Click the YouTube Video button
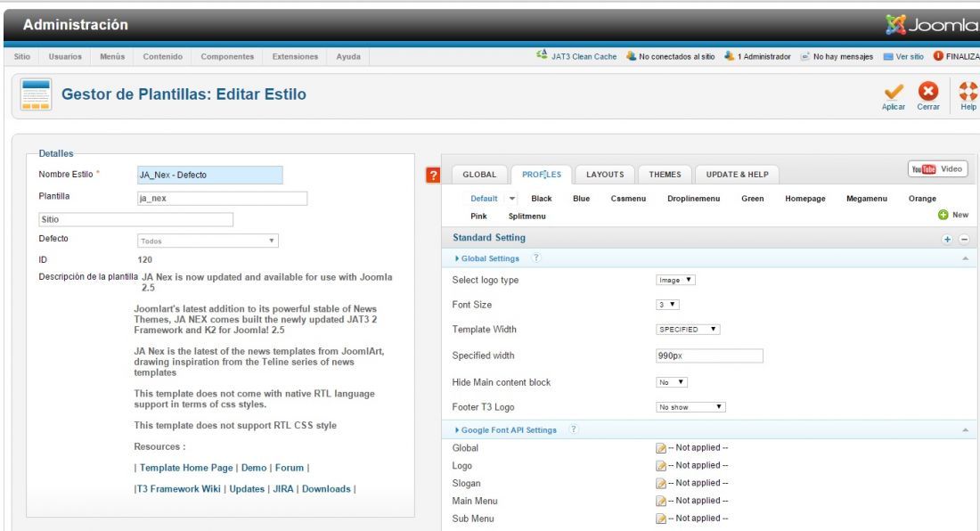The image size is (980, 531). (937, 169)
